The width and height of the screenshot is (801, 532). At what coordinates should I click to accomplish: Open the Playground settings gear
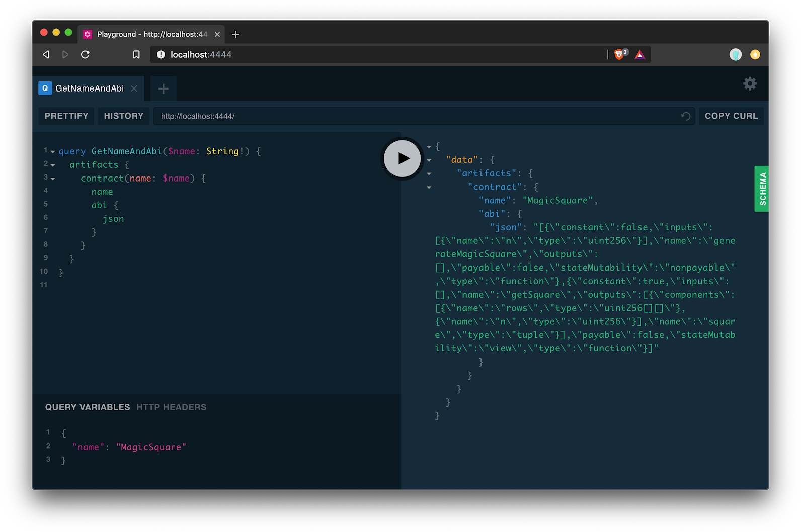coord(750,83)
